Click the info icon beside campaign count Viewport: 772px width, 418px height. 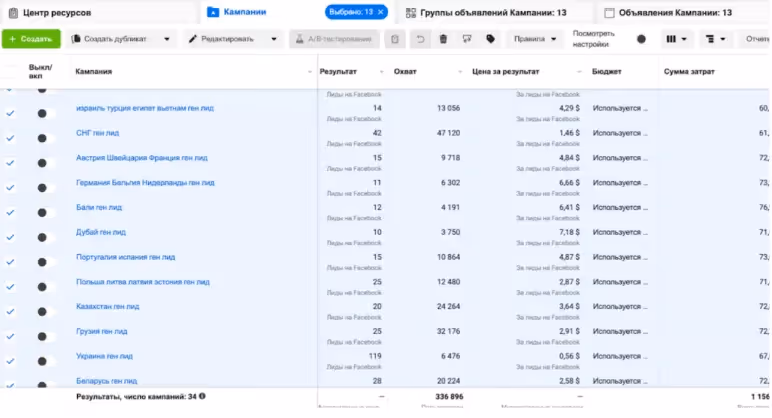(x=202, y=396)
